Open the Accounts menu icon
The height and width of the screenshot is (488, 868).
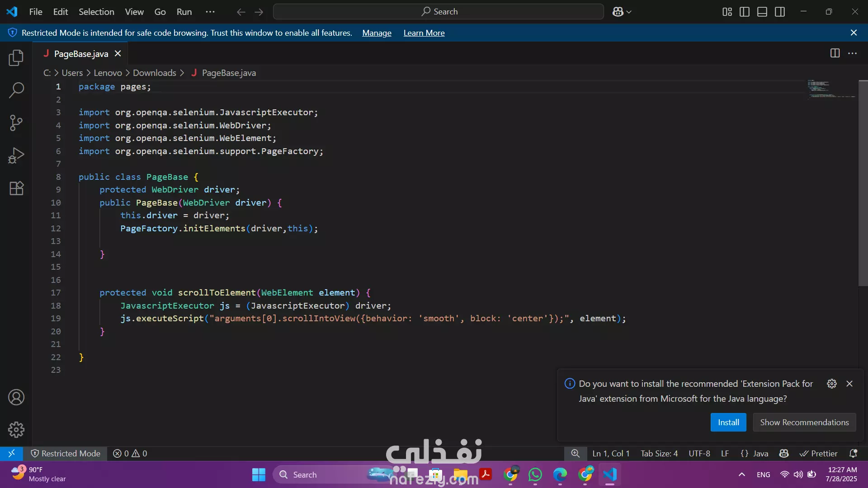[16, 397]
